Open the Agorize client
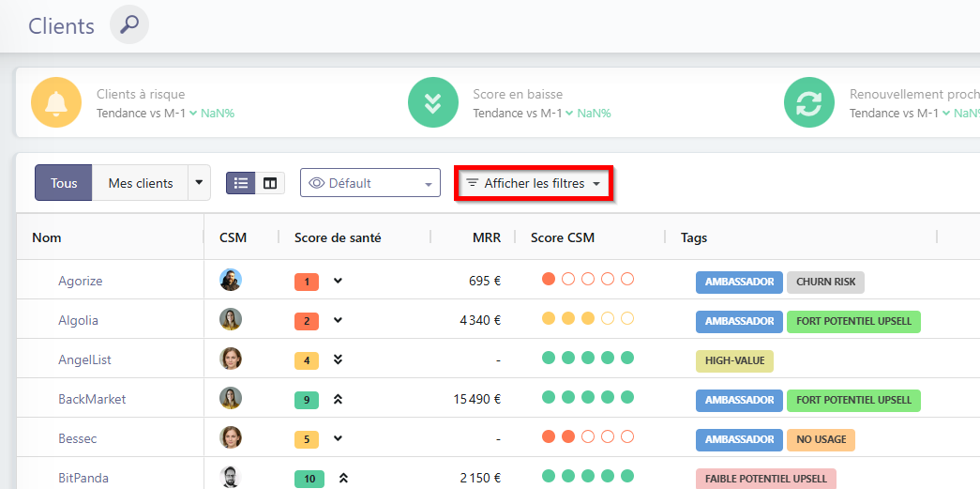 [x=81, y=281]
